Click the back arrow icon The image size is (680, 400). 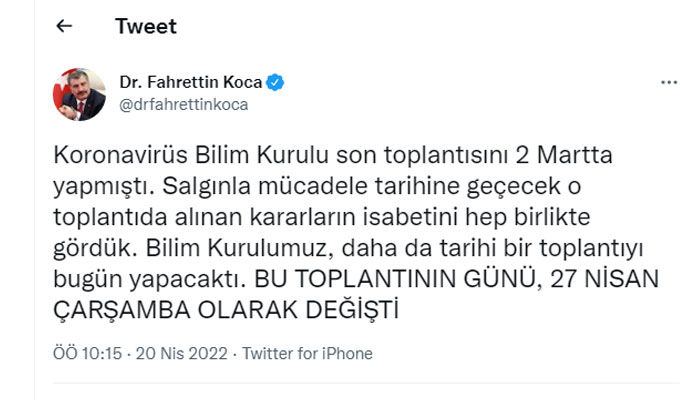coord(65,27)
